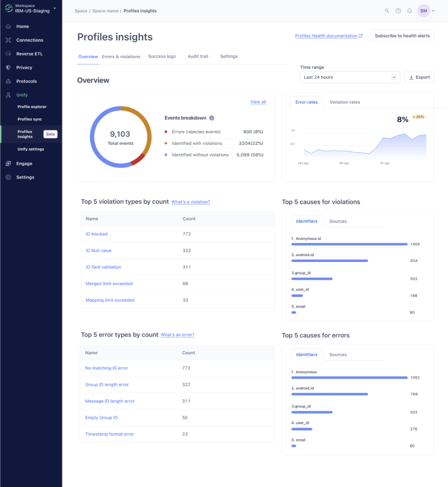Click the download icon on the Export button
The height and width of the screenshot is (487, 448).
411,77
